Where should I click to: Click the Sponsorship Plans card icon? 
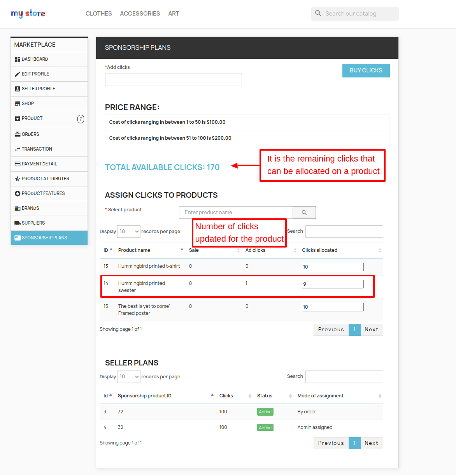coord(18,238)
